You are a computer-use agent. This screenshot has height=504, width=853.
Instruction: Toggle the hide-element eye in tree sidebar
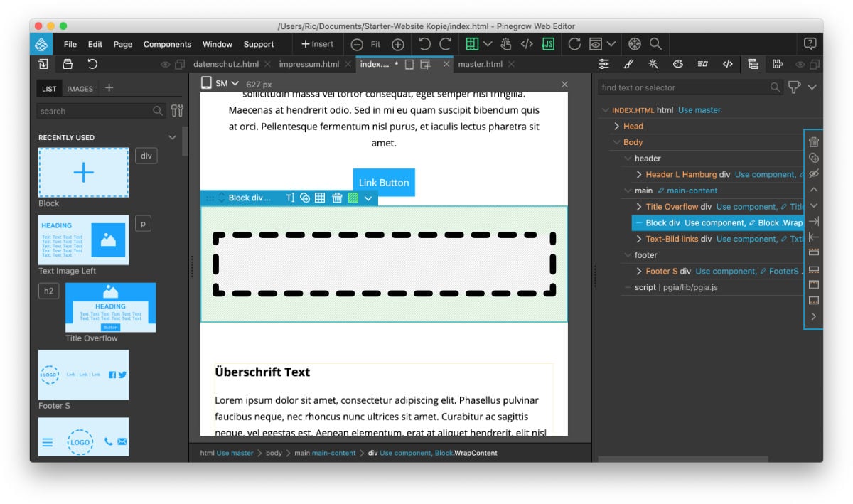point(814,173)
